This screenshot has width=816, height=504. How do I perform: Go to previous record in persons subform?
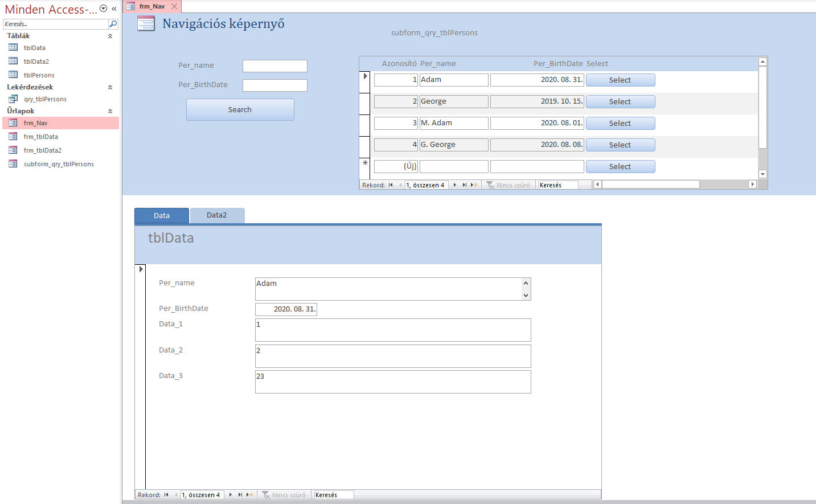(x=400, y=185)
